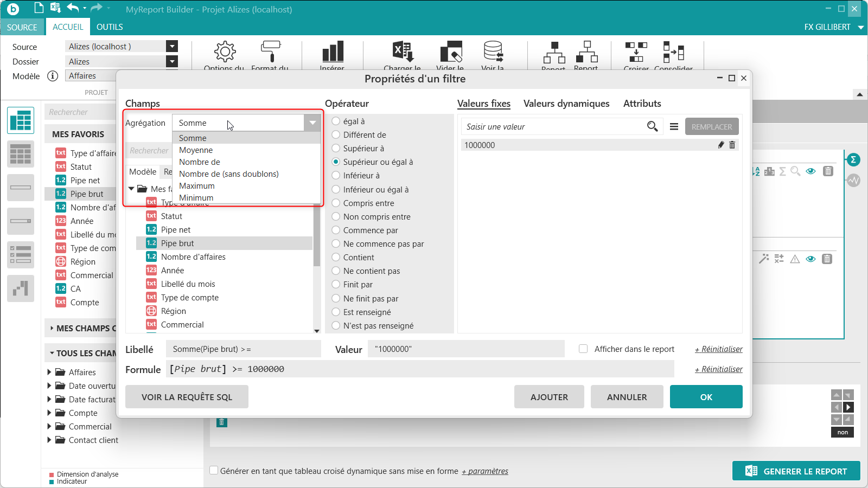Expand the Date ouverture folder in tree

coord(49,386)
